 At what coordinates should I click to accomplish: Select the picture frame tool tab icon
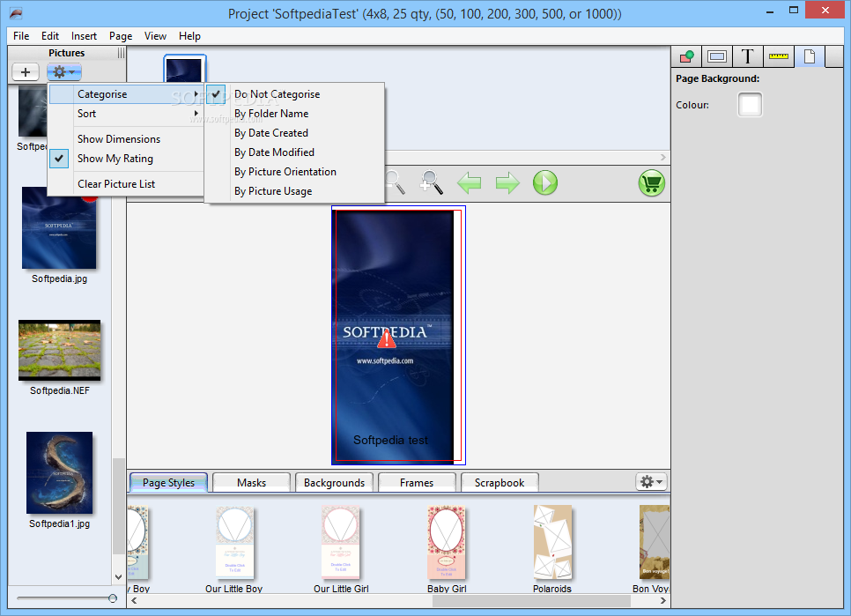[717, 56]
